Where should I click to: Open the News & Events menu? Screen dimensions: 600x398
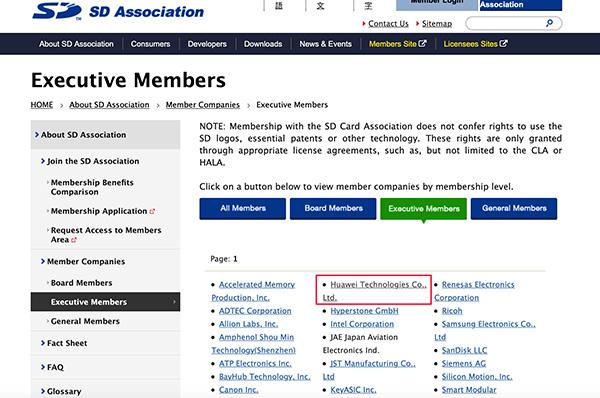326,44
